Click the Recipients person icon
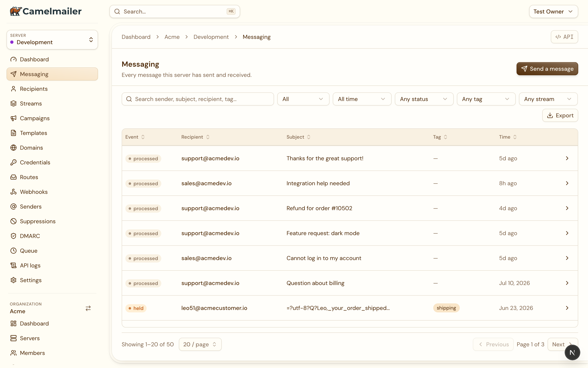Screen dimensions: 588x368 coord(13,89)
